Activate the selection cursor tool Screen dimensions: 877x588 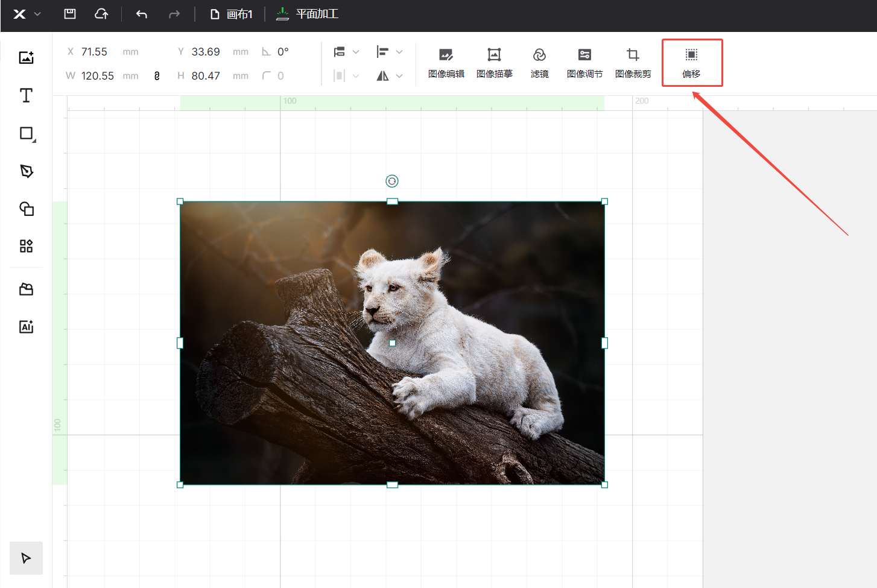tap(26, 558)
